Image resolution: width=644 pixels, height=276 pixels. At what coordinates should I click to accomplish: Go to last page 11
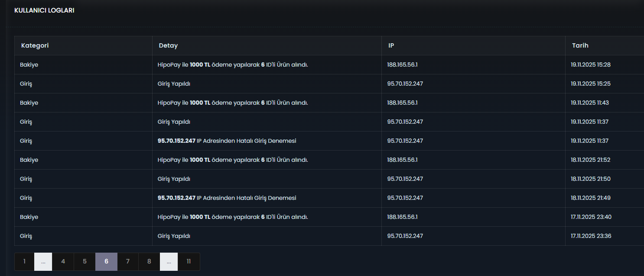click(189, 262)
